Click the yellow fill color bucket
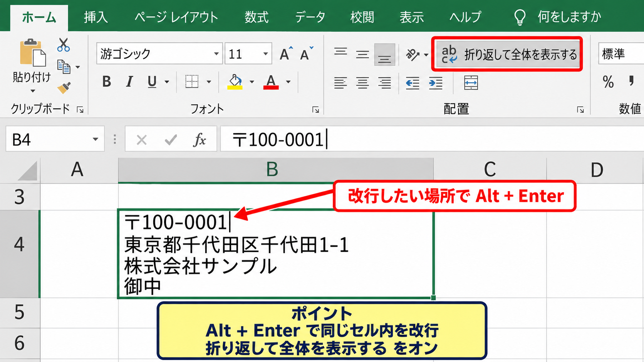This screenshot has width=644, height=362. pos(235,82)
